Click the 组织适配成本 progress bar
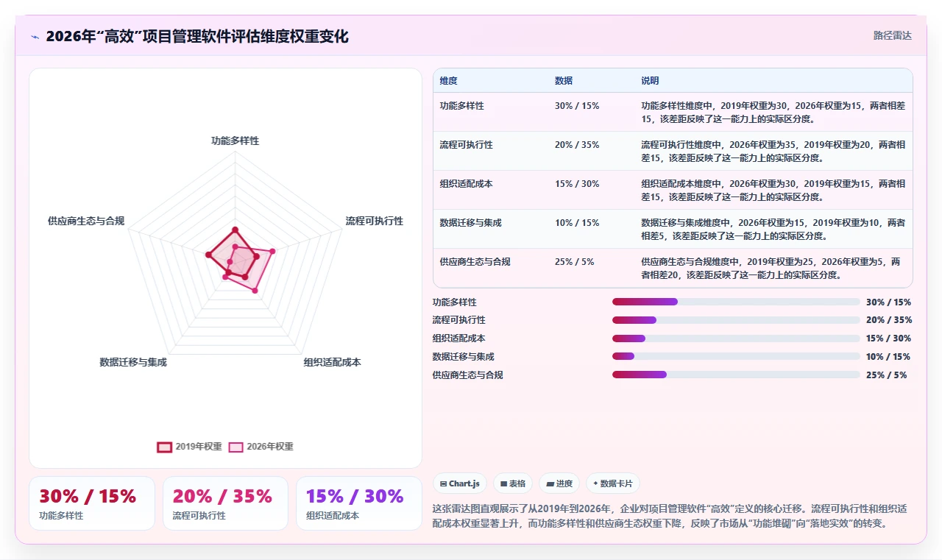The image size is (942, 560). (x=736, y=339)
